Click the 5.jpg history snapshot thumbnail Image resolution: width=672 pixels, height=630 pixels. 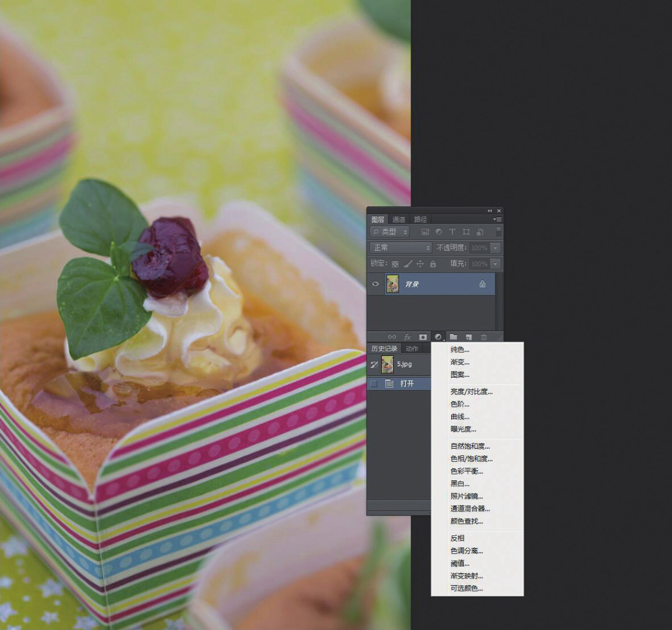pos(387,364)
